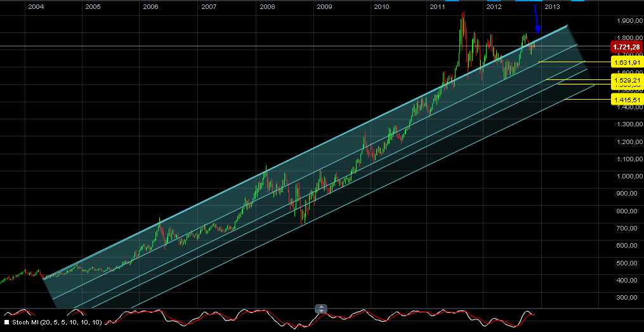Select the yellow 1.415,51 price marker
Viewport: 644px width, 332px height.
[x=626, y=100]
